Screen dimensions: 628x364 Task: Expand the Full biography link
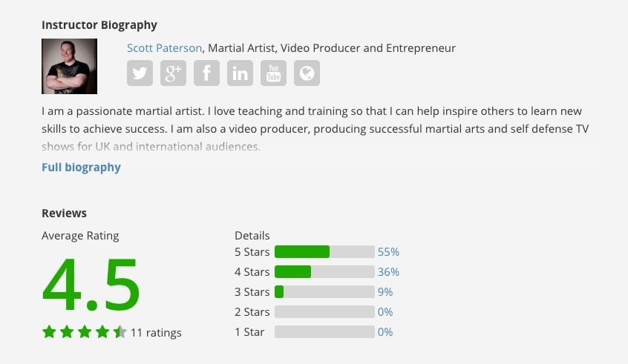(81, 168)
